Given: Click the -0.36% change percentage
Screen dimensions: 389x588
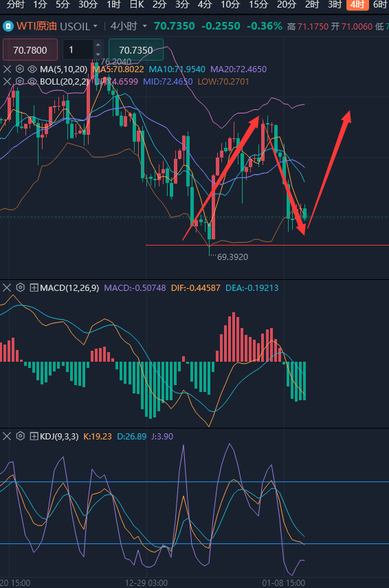Looking at the screenshot, I should [264, 26].
